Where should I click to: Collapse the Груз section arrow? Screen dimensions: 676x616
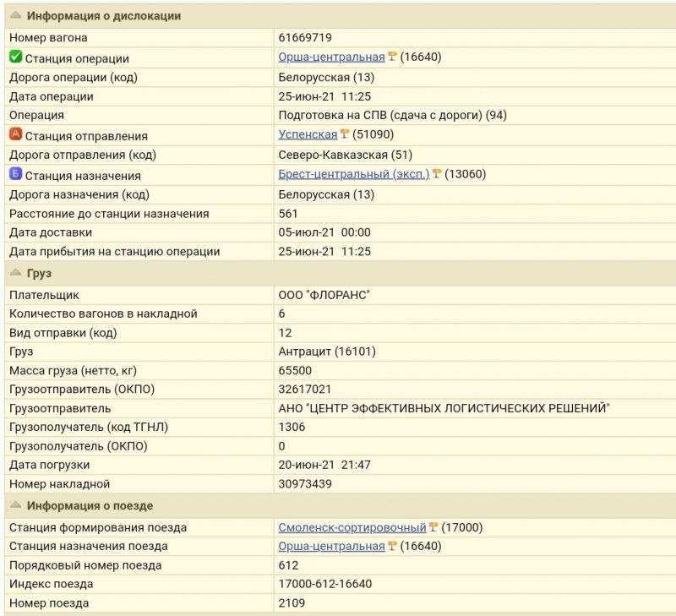(15, 272)
